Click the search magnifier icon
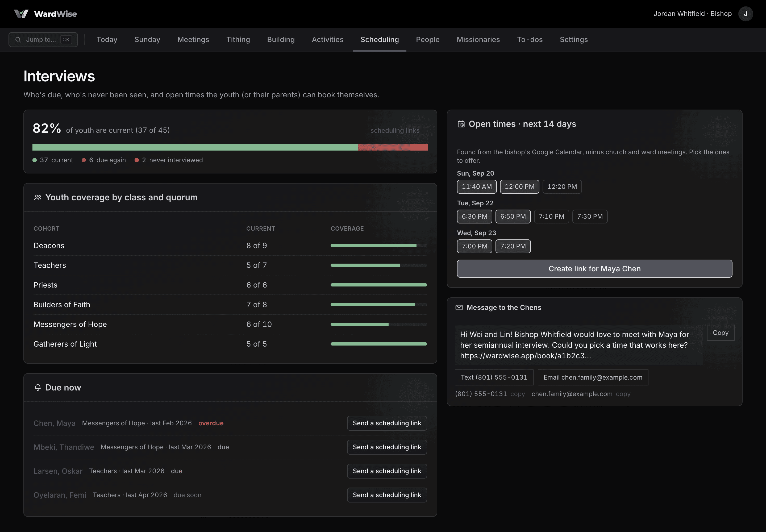This screenshot has width=766, height=532. point(18,40)
